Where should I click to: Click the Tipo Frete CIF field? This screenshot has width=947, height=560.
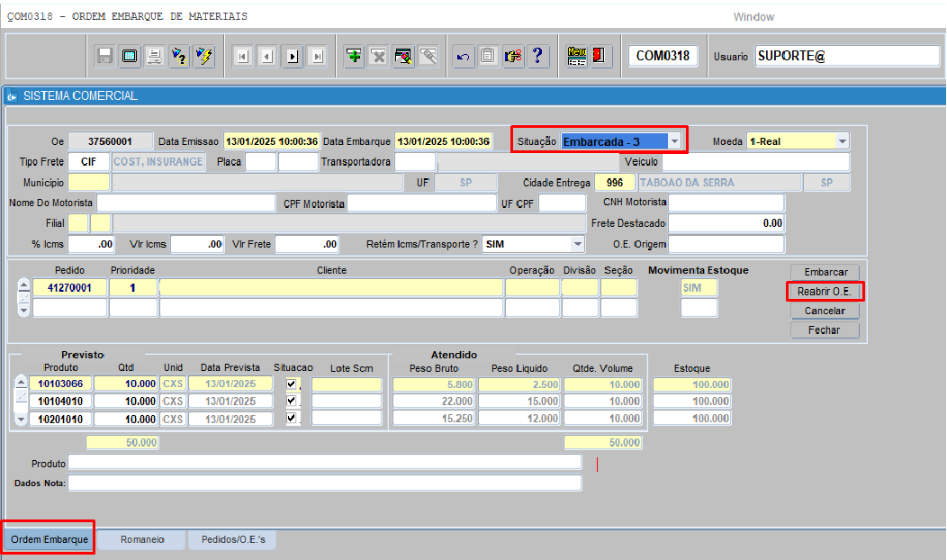point(89,162)
